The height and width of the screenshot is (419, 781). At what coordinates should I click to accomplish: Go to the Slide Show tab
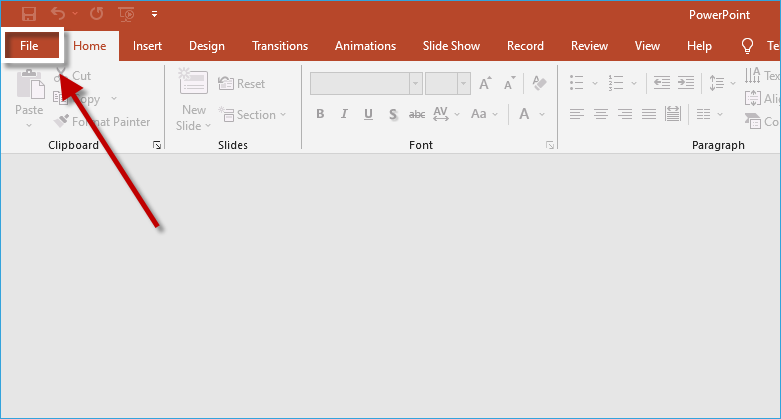[x=451, y=46]
